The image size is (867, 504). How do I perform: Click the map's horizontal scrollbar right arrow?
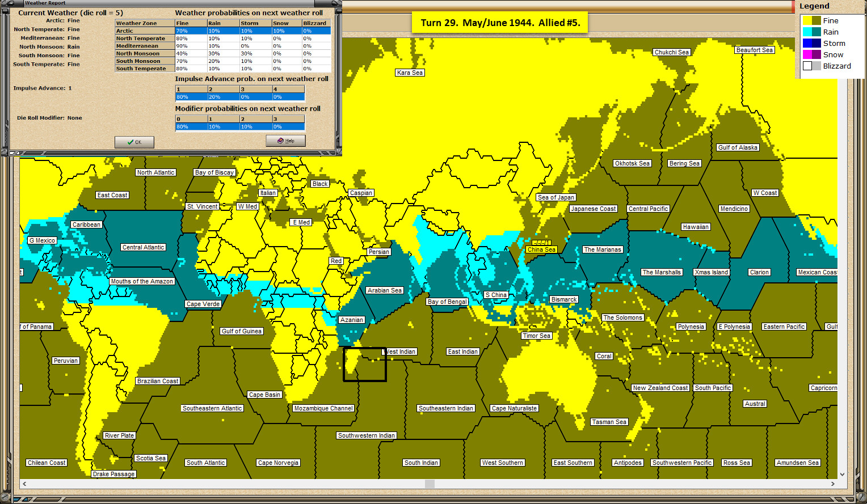832,484
